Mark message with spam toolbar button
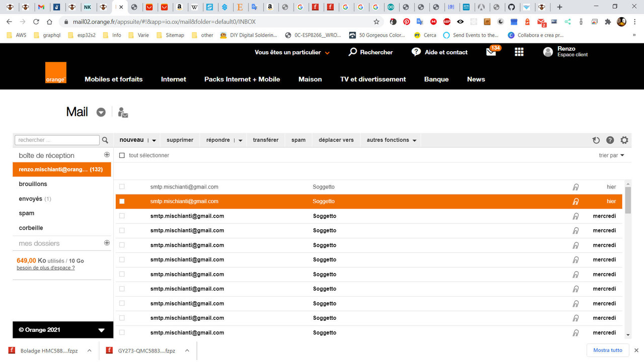The width and height of the screenshot is (644, 362). (x=298, y=140)
